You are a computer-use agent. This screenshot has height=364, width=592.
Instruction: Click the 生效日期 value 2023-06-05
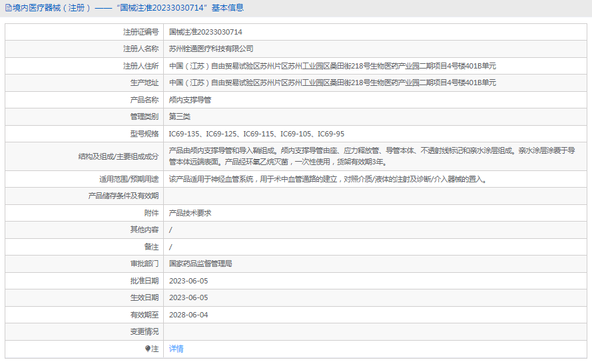point(188,297)
